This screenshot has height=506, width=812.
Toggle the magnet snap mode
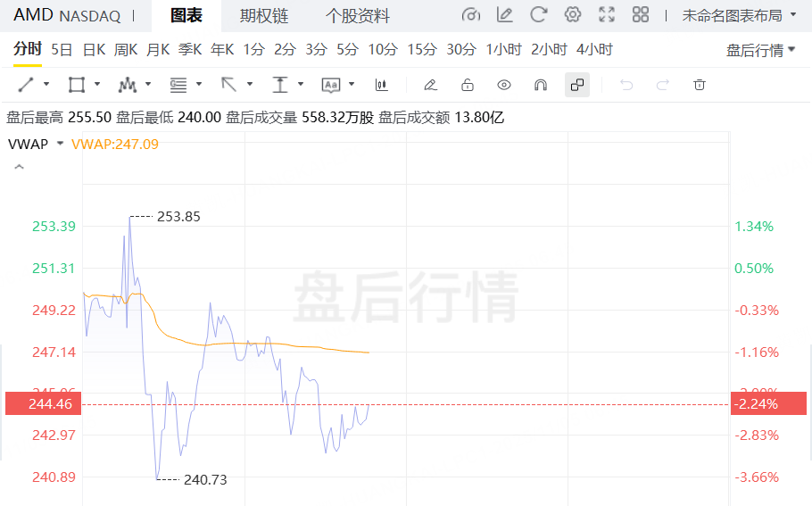541,85
